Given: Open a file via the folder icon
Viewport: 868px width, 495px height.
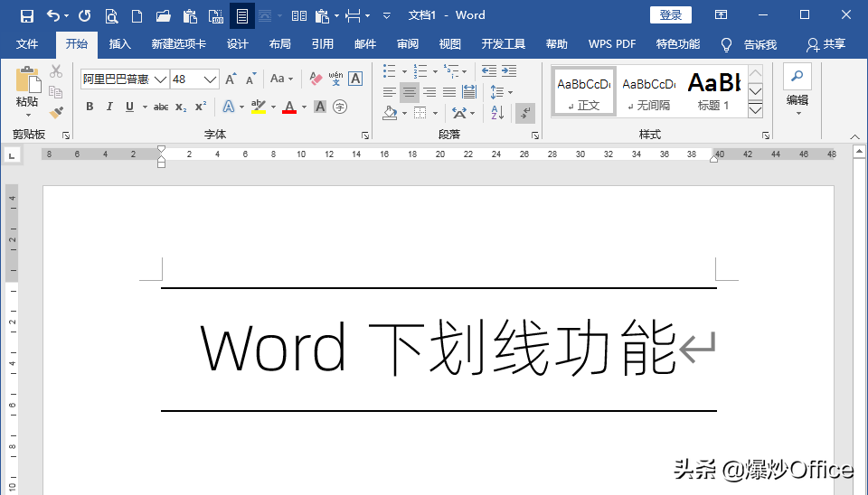Looking at the screenshot, I should pyautogui.click(x=164, y=15).
